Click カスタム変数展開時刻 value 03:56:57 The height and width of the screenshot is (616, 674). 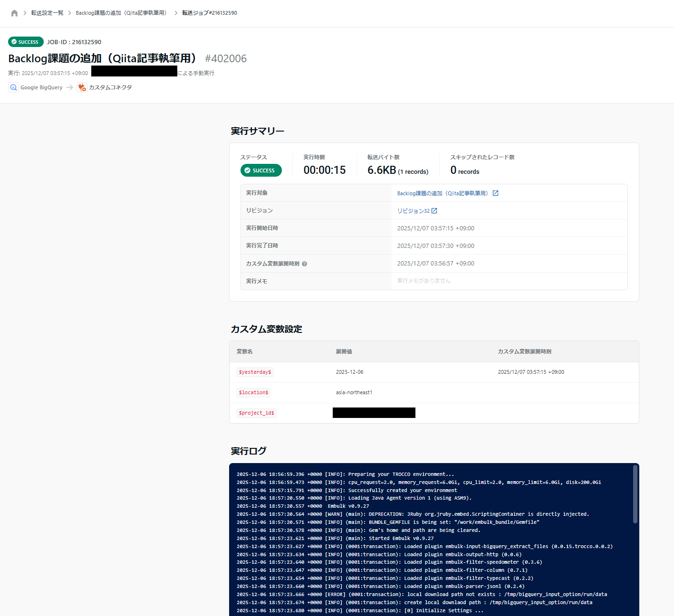point(436,264)
